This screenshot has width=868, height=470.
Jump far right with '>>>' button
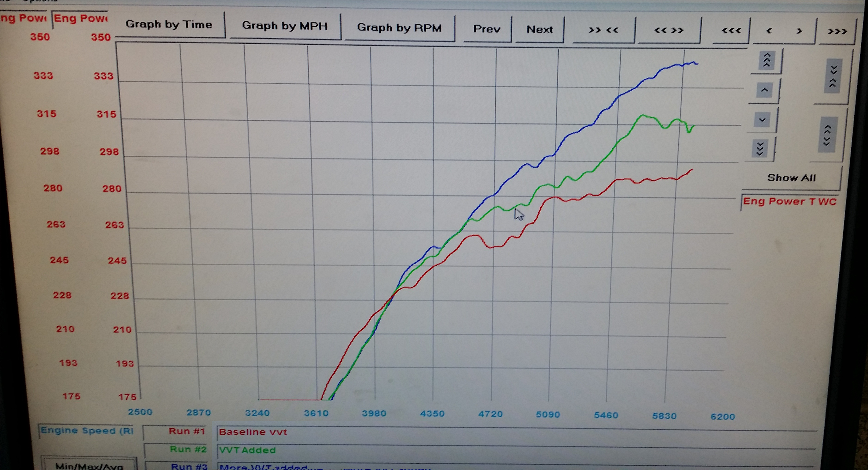click(x=837, y=32)
